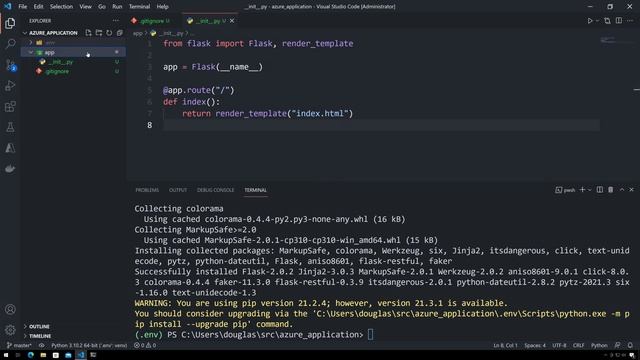Open the Terminal menu
Screen dimensions: 640x360
point(140,7)
